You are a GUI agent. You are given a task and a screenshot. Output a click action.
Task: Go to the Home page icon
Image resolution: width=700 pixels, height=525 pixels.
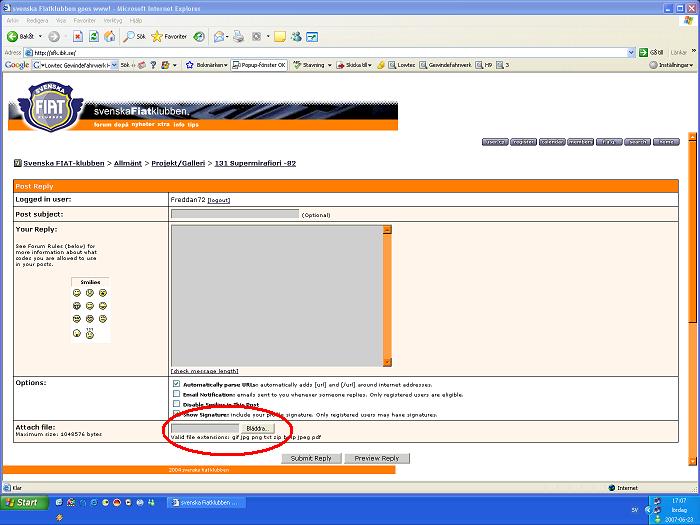109,36
